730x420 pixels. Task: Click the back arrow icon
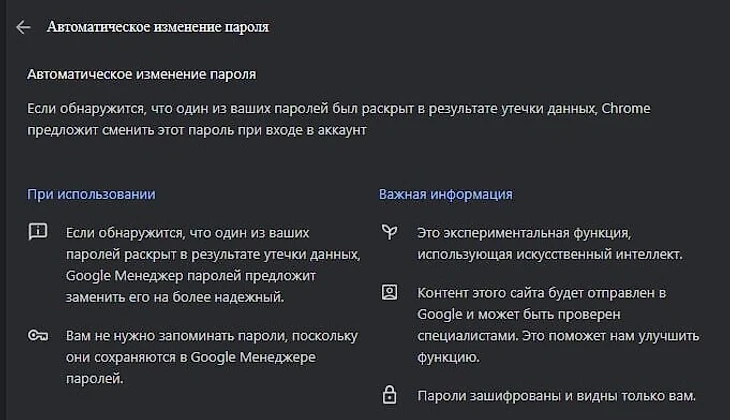point(24,27)
